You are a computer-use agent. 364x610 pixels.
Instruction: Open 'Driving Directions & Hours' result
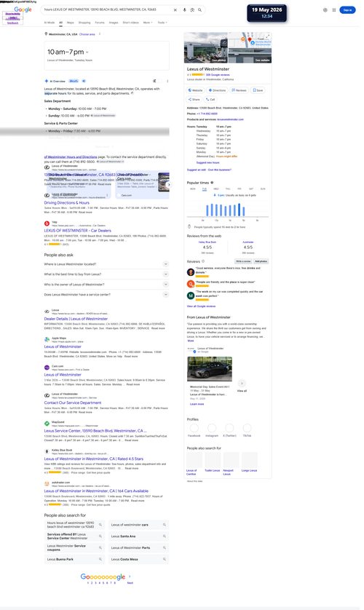click(x=66, y=202)
